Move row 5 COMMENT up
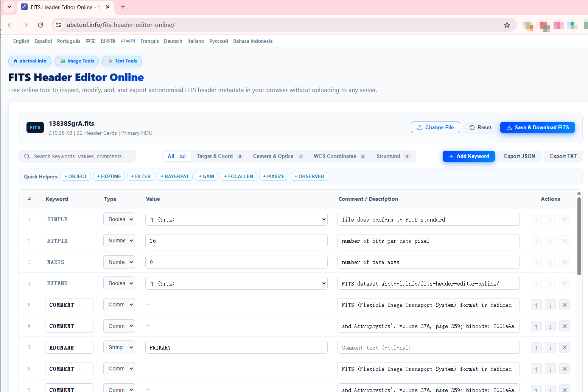Screen dimensions: 588x392 coord(536,305)
